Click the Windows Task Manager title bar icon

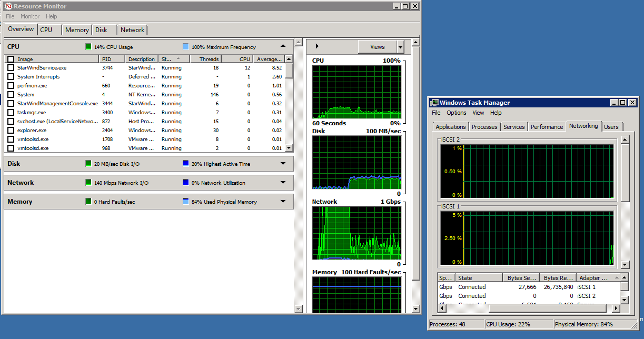click(434, 103)
